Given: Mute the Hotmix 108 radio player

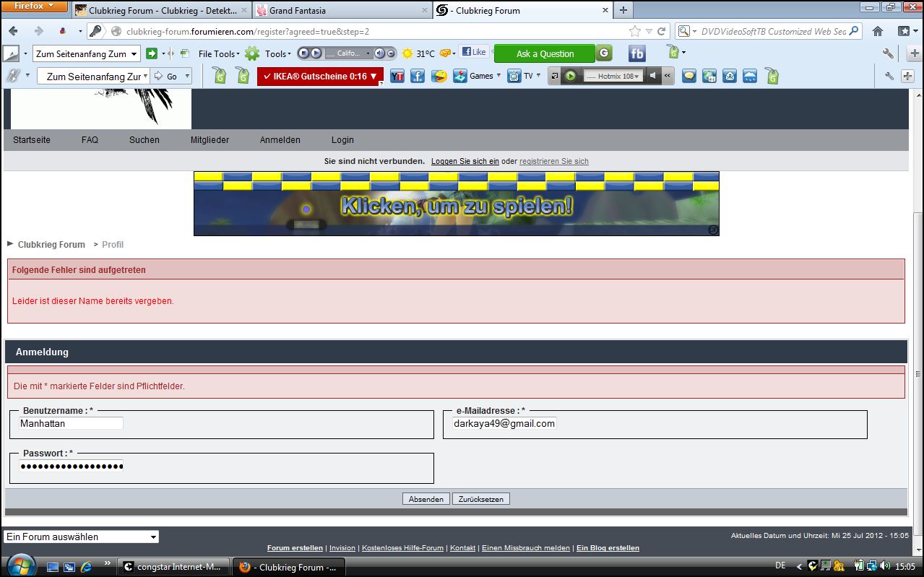Looking at the screenshot, I should [652, 76].
